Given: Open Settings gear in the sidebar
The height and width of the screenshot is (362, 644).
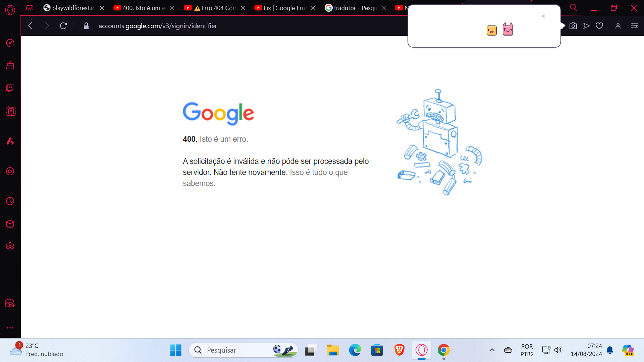Looking at the screenshot, I should tap(10, 246).
